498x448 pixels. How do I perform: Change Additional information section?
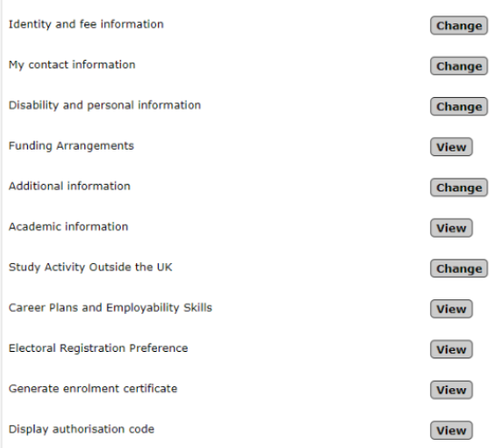pos(459,188)
